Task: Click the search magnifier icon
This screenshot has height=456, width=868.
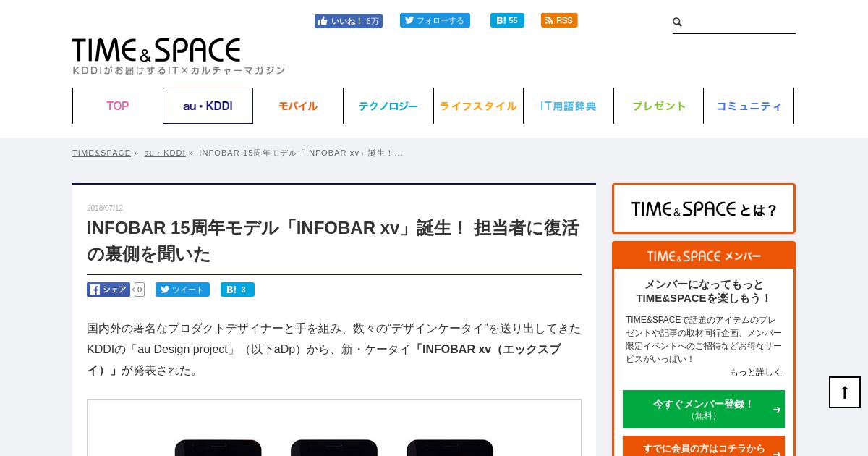Action: click(x=678, y=22)
